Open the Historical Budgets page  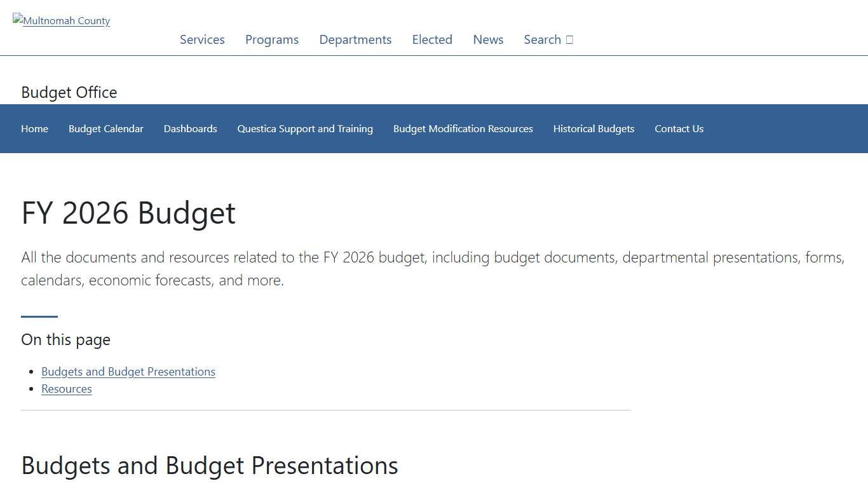pos(593,128)
